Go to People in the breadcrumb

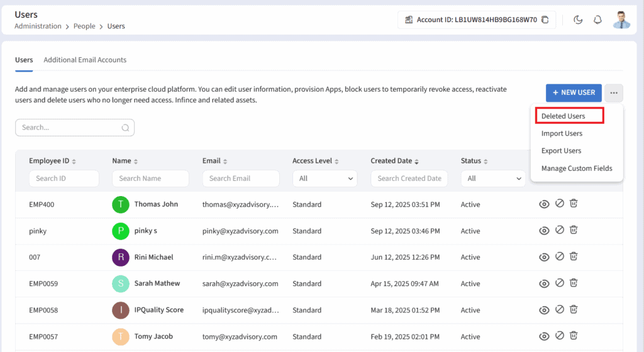point(84,26)
